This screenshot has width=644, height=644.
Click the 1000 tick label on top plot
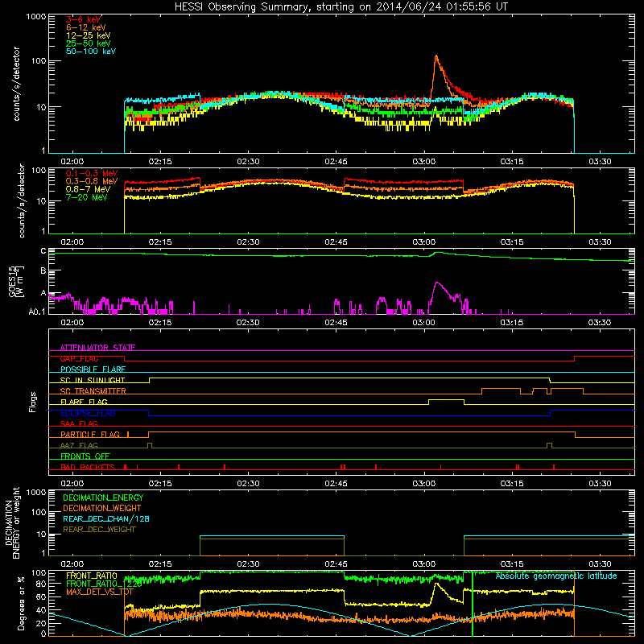click(x=36, y=17)
